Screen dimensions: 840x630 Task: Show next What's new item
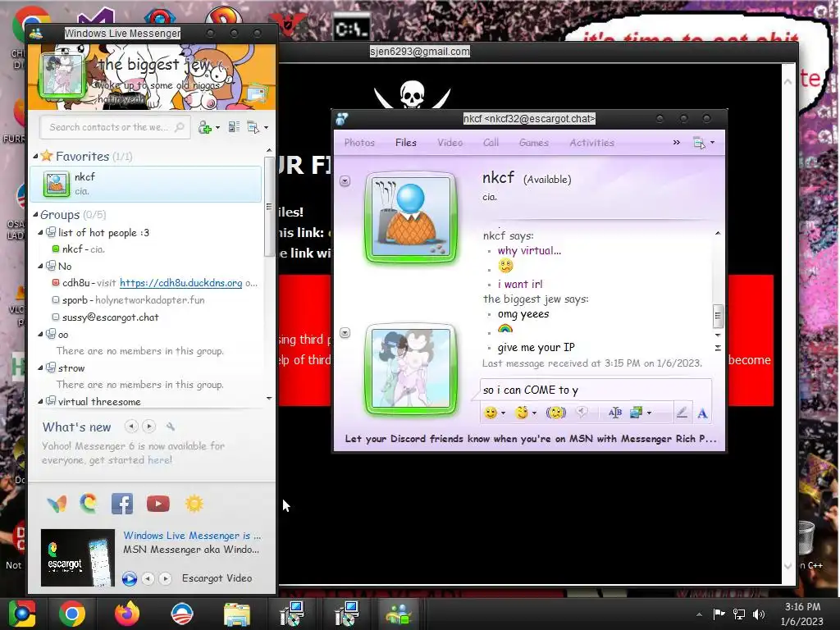coord(149,427)
